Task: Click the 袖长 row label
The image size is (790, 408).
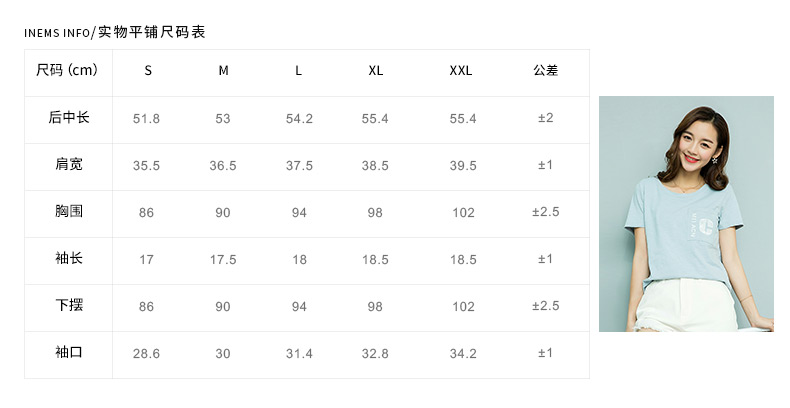Action: pos(68,259)
